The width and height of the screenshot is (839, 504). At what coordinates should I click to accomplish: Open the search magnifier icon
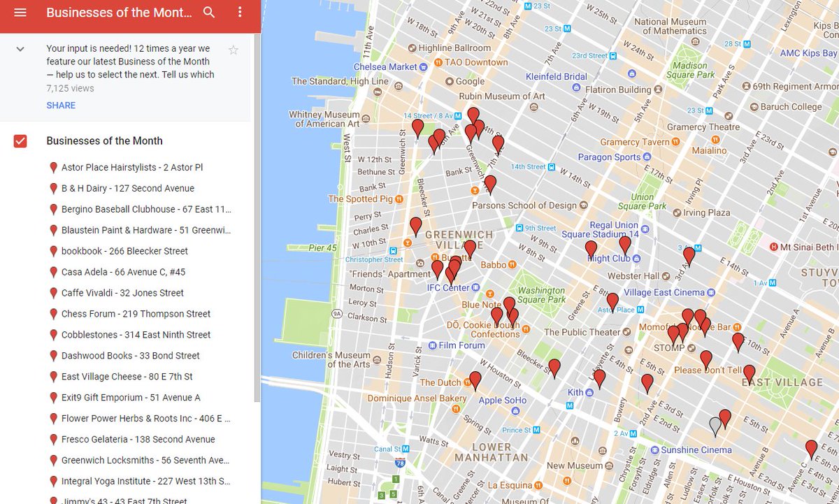[209, 13]
